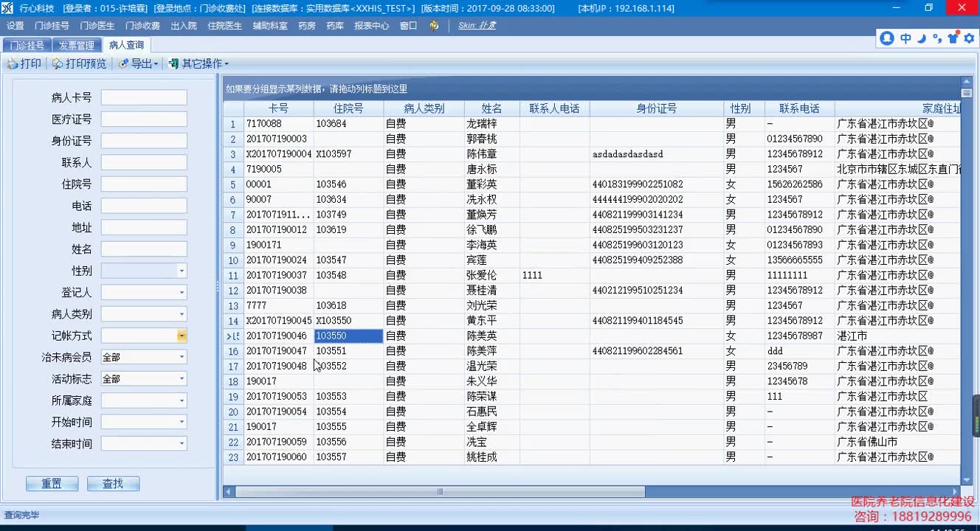Click the 查找 search button
Screen dimensions: 980x531
[x=113, y=484]
